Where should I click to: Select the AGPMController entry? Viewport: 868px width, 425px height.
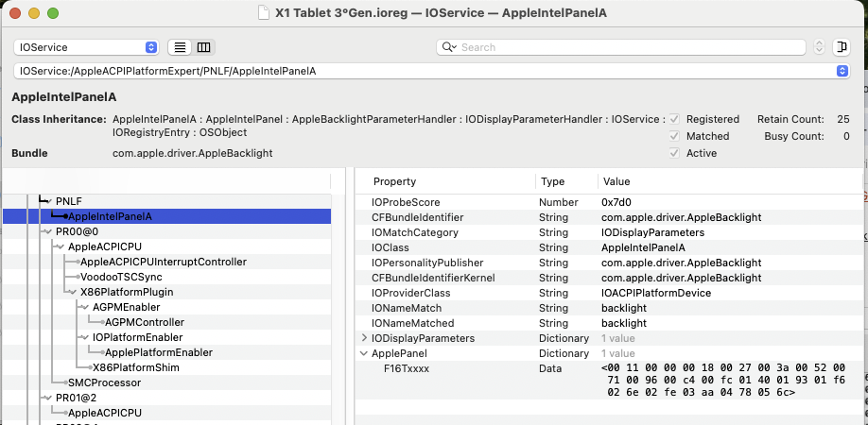[x=145, y=322]
